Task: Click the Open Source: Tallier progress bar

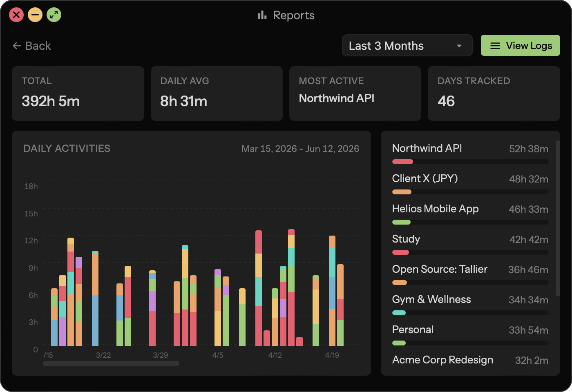Action: click(x=470, y=283)
